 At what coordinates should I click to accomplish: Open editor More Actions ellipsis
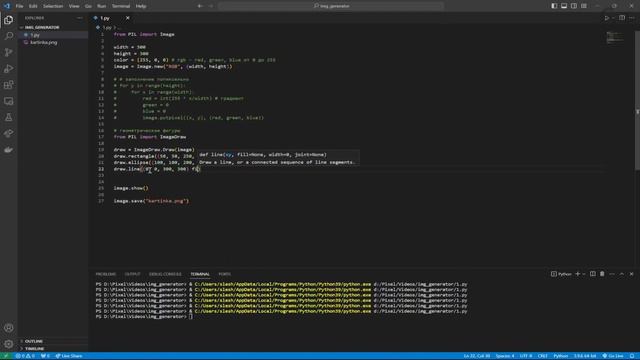point(631,18)
